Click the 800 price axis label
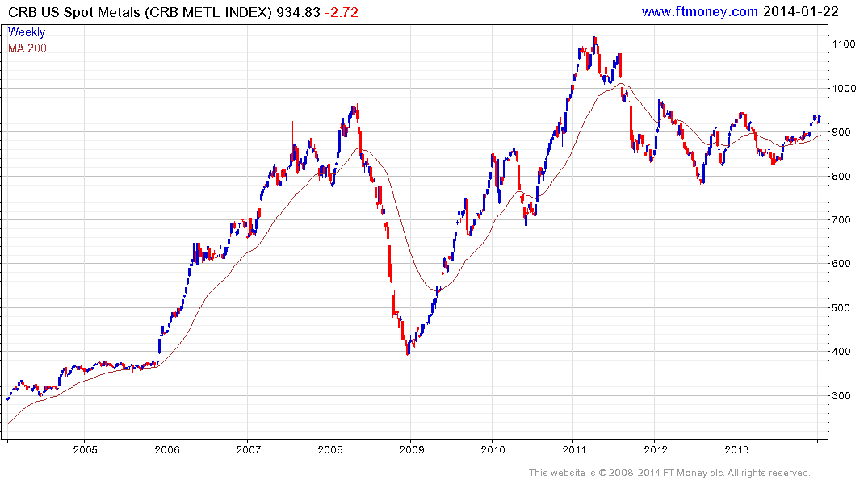The height and width of the screenshot is (484, 868). pyautogui.click(x=841, y=177)
